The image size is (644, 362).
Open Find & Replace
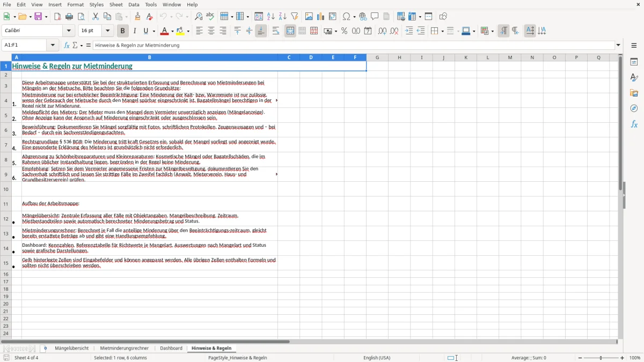199,17
